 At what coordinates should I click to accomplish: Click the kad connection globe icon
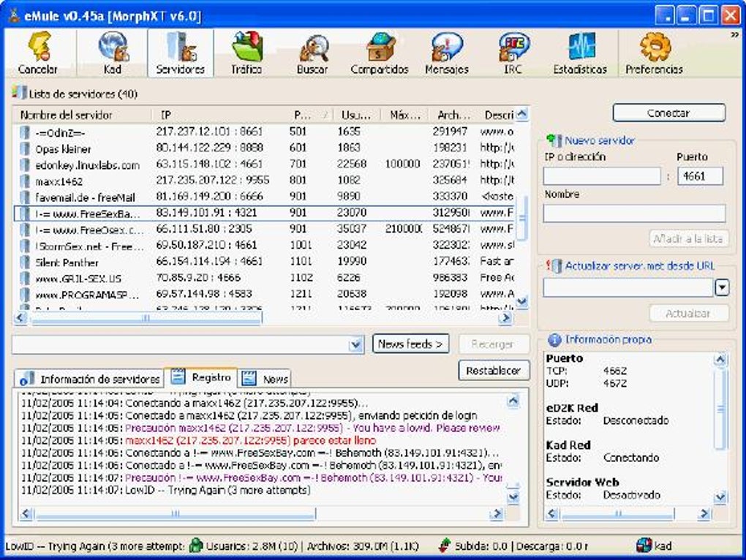point(644,545)
